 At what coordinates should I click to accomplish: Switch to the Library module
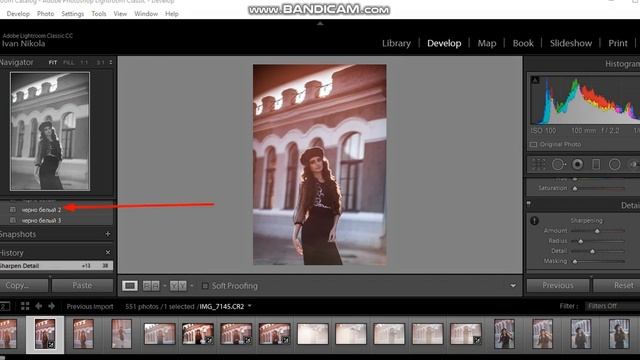[x=396, y=43]
